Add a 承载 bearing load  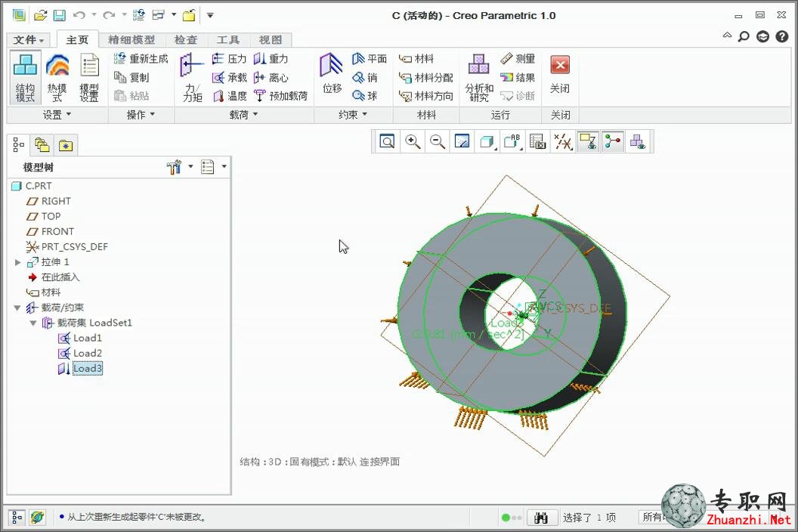(229, 77)
